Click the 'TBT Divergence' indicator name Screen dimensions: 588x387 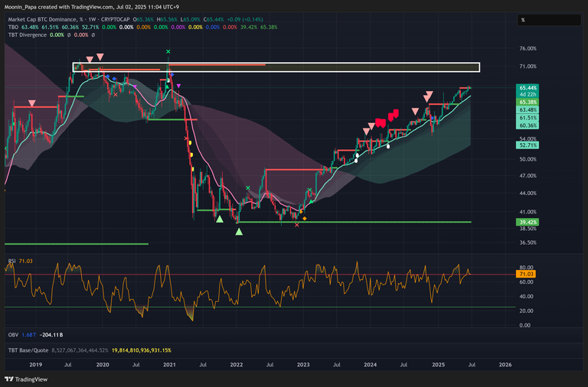28,35
